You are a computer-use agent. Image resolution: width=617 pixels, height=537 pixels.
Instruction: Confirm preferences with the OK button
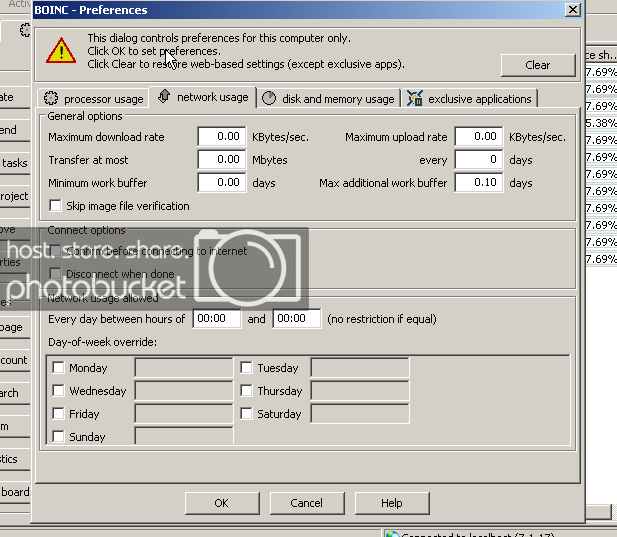(x=221, y=503)
